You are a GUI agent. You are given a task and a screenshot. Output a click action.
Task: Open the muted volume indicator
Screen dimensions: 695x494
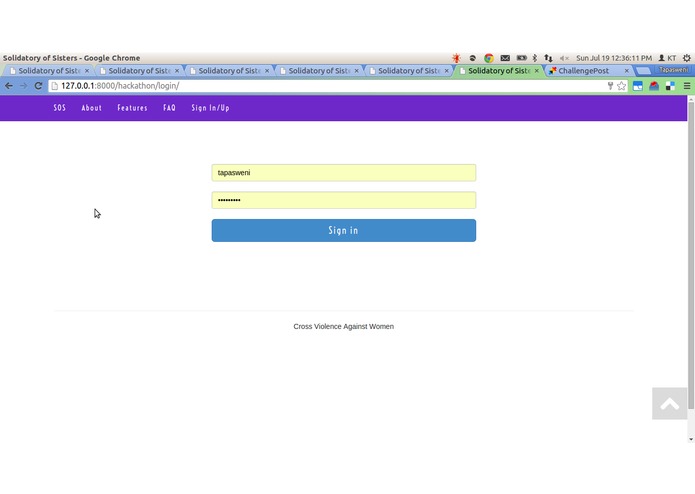[564, 58]
